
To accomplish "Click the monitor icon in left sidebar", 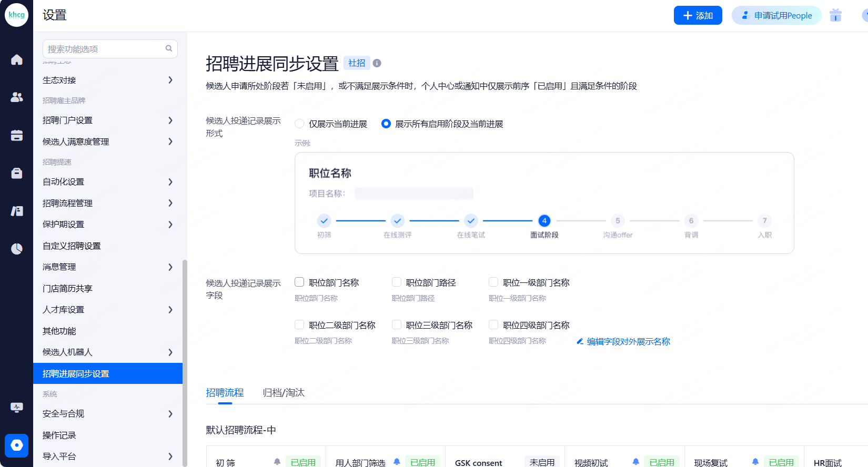I will pyautogui.click(x=17, y=408).
